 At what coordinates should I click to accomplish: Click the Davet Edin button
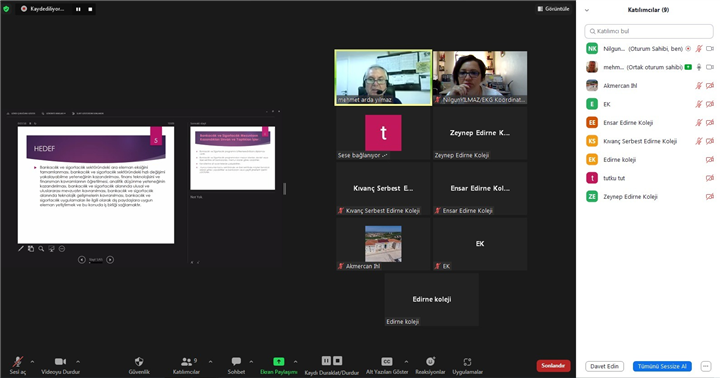[x=604, y=366]
